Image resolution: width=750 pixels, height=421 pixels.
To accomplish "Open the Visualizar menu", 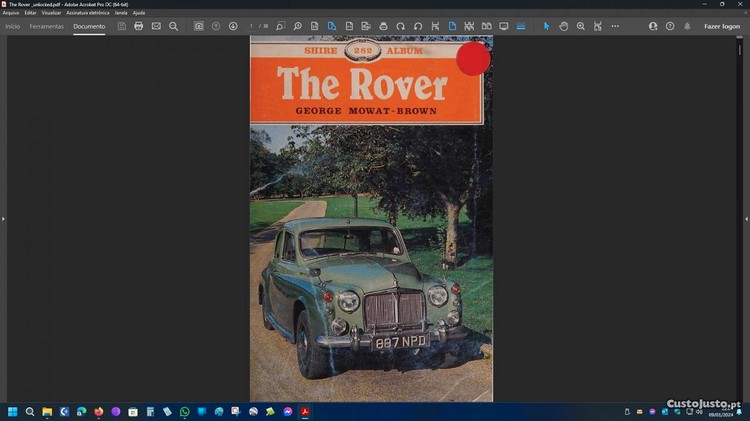I will click(51, 13).
